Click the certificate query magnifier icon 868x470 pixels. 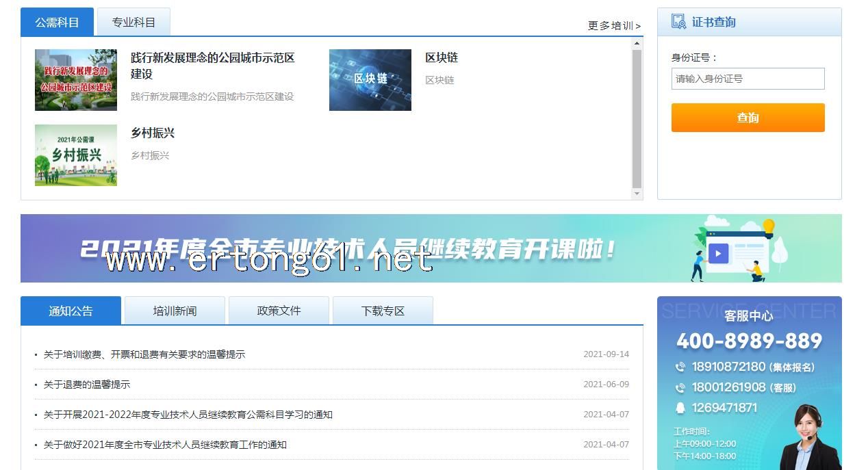[678, 22]
